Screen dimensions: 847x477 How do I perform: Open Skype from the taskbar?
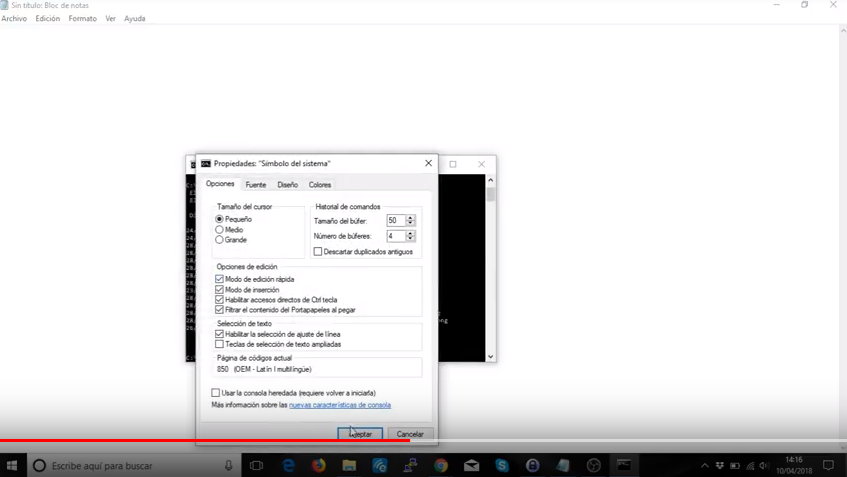click(502, 466)
